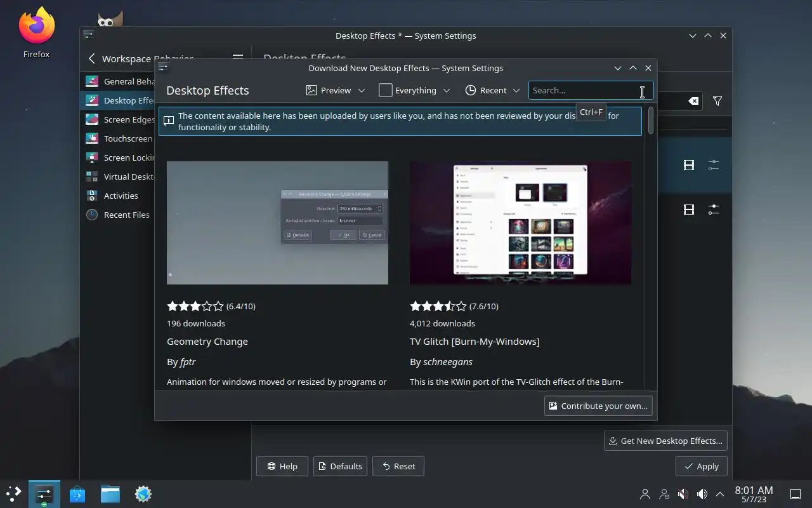The height and width of the screenshot is (508, 812).
Task: Click the Get New Desktop Effects button
Action: 665,441
